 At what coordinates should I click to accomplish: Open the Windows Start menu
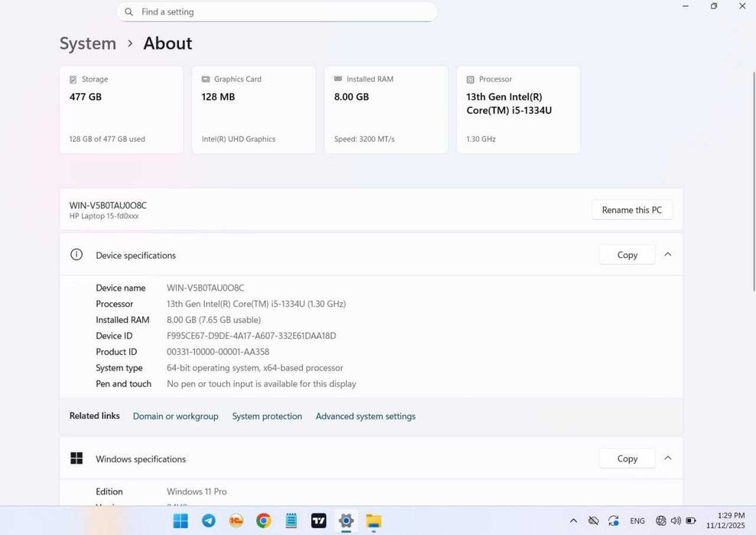coord(181,521)
